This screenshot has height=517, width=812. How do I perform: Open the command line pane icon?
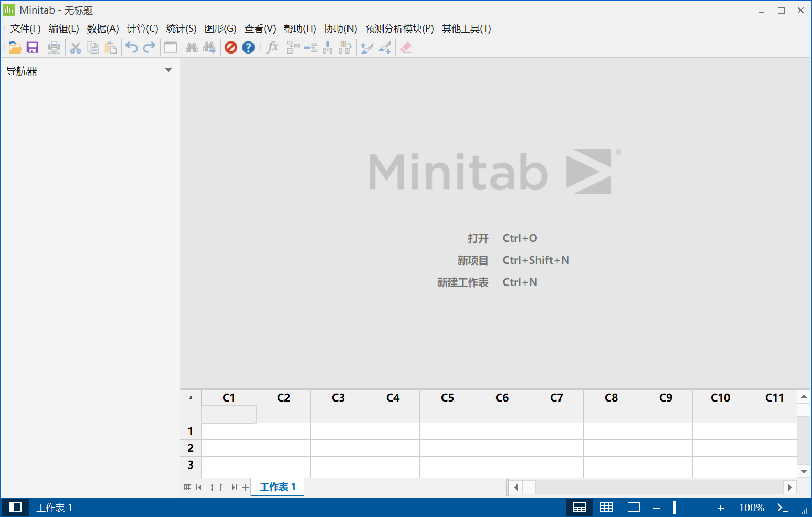tap(783, 507)
